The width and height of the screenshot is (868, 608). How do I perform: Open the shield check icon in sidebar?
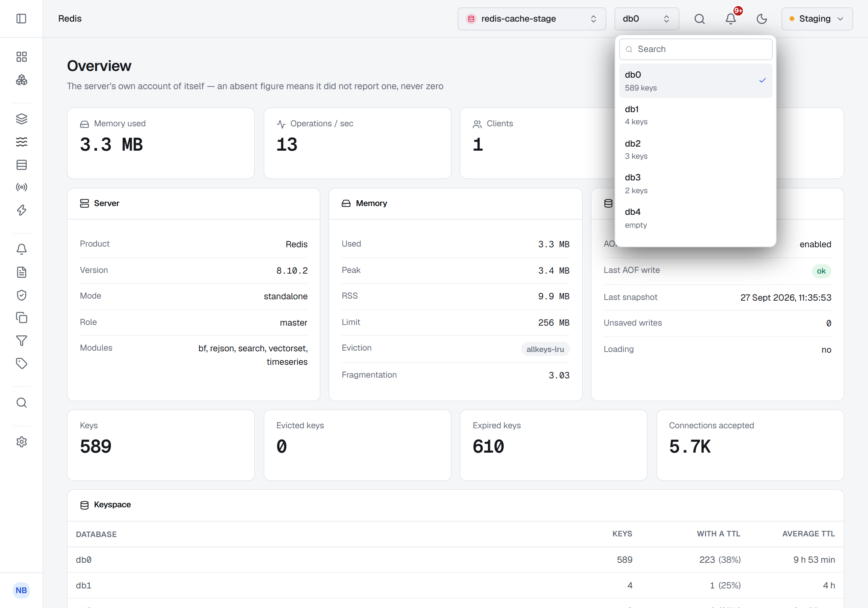point(22,295)
